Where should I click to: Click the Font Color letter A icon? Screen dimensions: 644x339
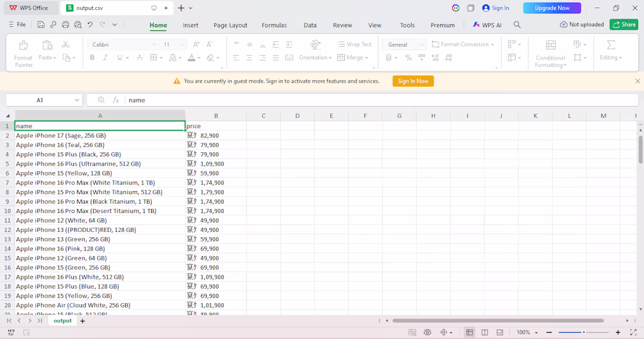(191, 57)
